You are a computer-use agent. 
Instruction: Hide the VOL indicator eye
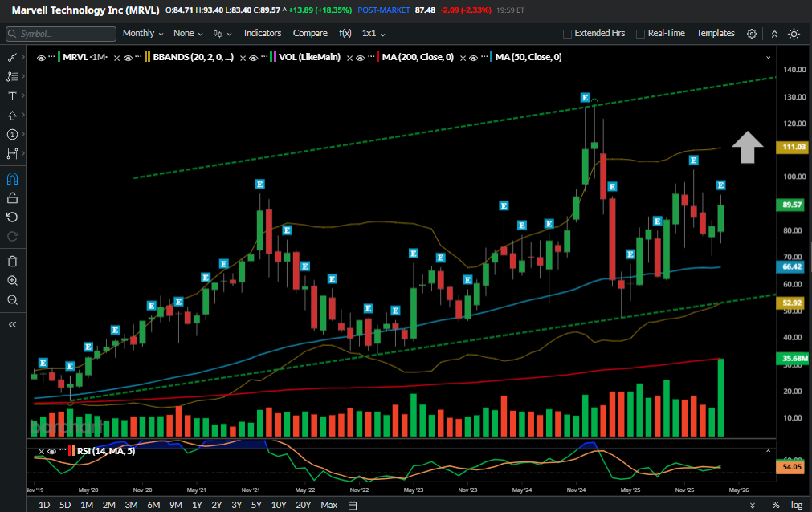pos(253,58)
